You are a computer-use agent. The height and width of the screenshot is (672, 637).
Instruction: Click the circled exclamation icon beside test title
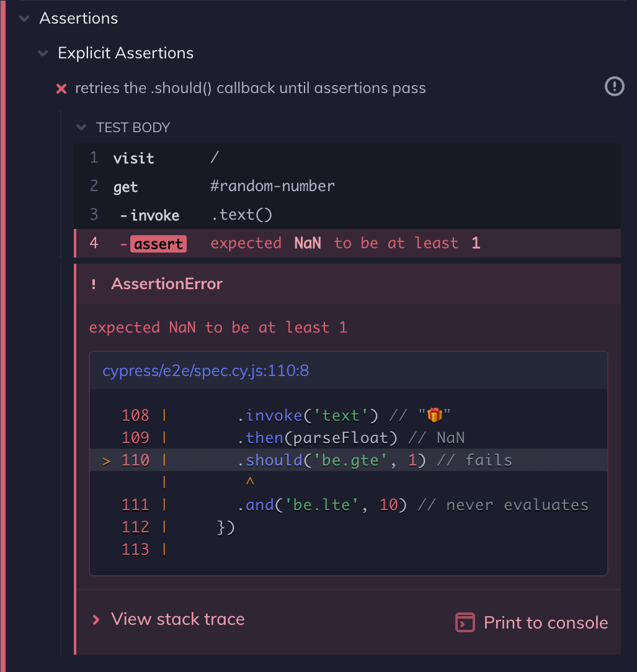614,86
